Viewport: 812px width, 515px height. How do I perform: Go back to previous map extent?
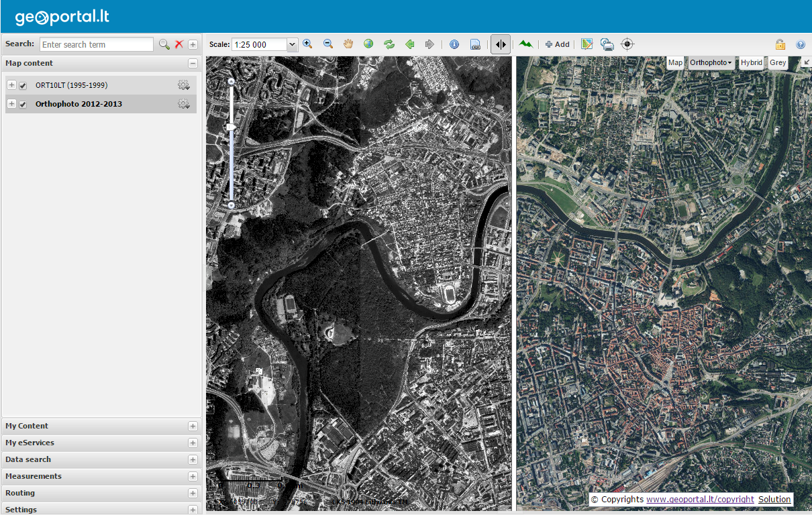pyautogui.click(x=409, y=44)
